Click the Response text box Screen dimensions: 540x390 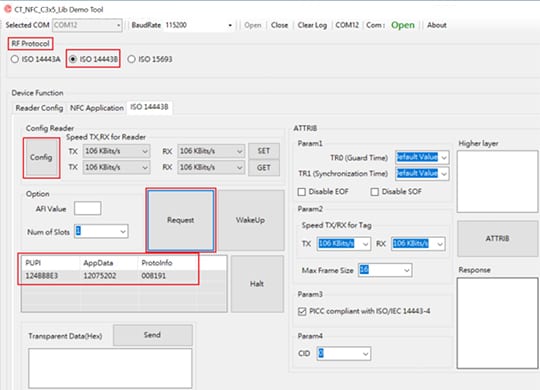click(497, 323)
